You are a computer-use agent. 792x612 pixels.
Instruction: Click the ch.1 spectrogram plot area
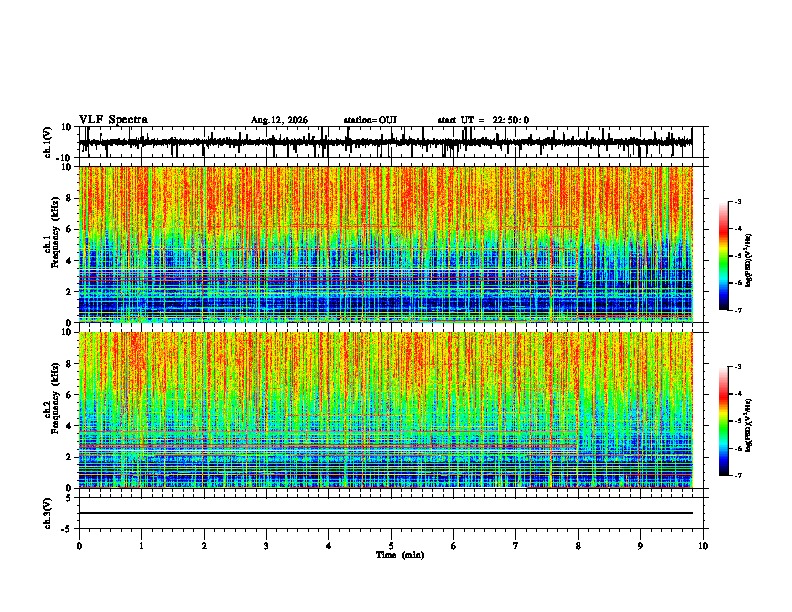point(385,244)
